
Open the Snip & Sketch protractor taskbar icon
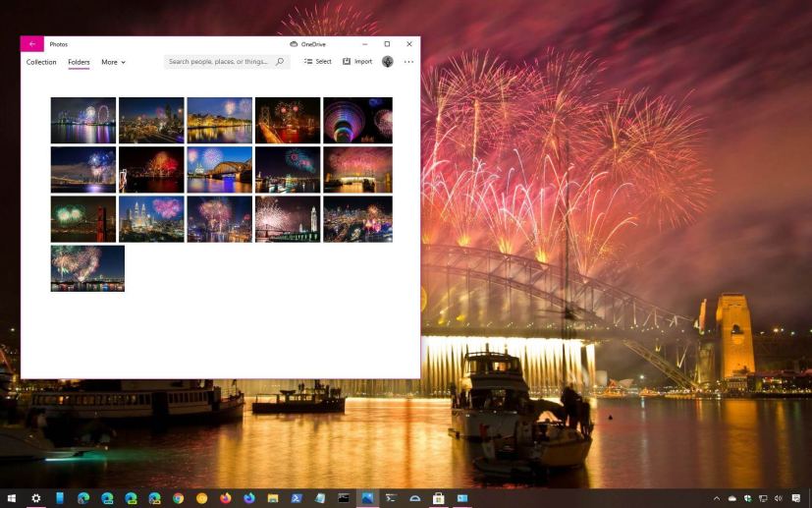pos(414,499)
